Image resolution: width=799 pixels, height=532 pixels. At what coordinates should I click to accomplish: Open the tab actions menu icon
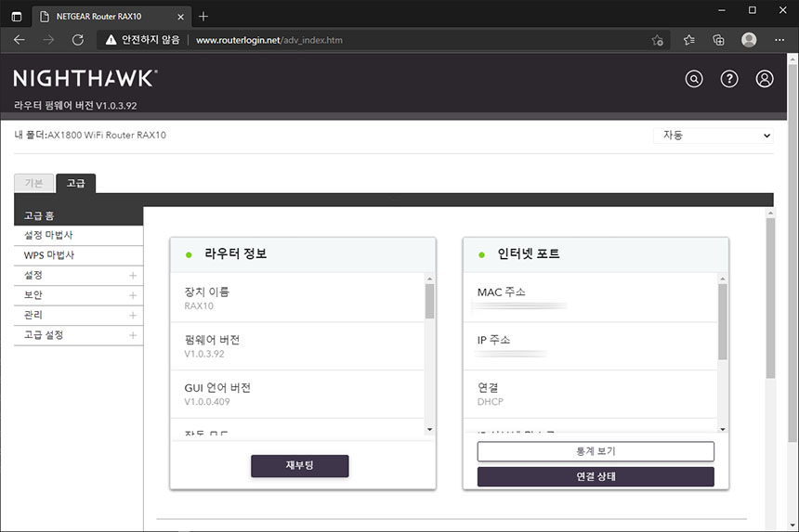tap(17, 17)
